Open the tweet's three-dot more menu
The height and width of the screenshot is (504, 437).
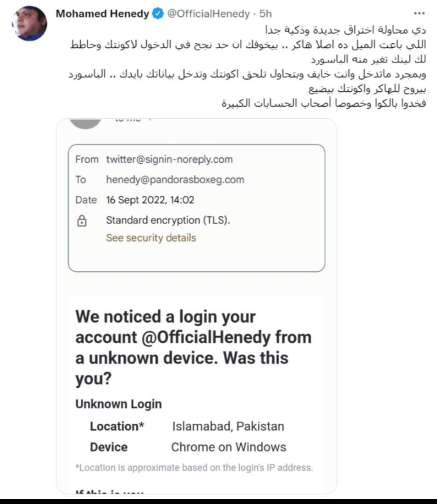pos(419,13)
